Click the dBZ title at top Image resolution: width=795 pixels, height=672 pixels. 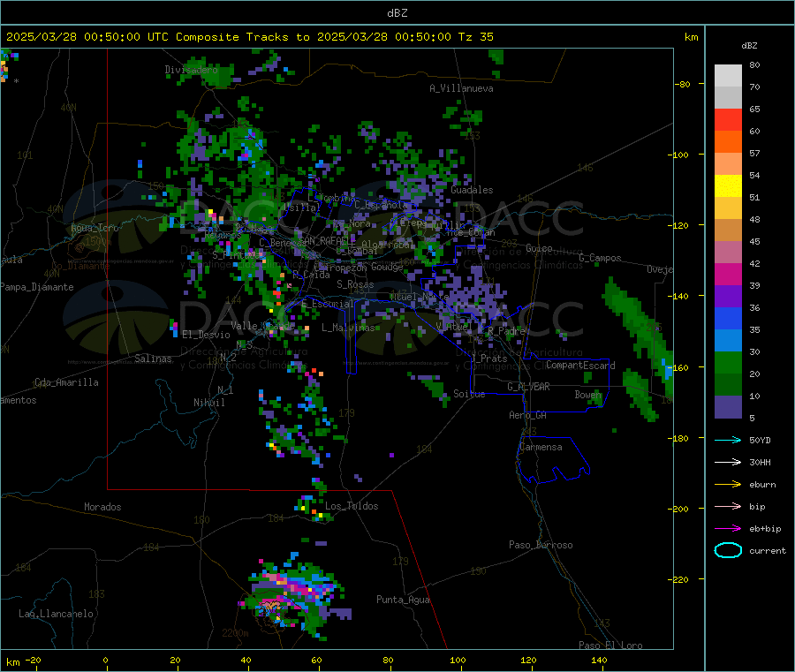click(397, 13)
